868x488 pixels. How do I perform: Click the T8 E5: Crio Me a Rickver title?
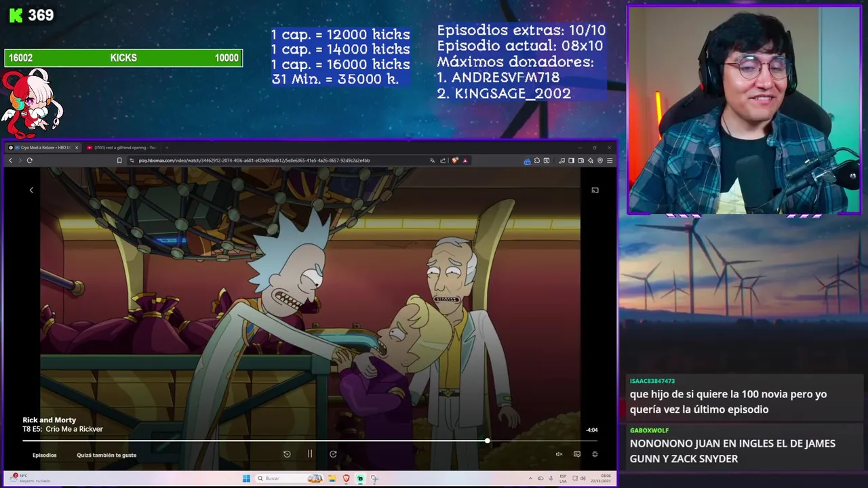point(62,429)
